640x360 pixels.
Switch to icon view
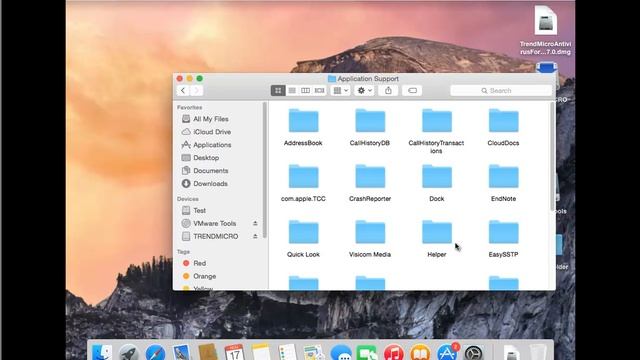point(278,91)
